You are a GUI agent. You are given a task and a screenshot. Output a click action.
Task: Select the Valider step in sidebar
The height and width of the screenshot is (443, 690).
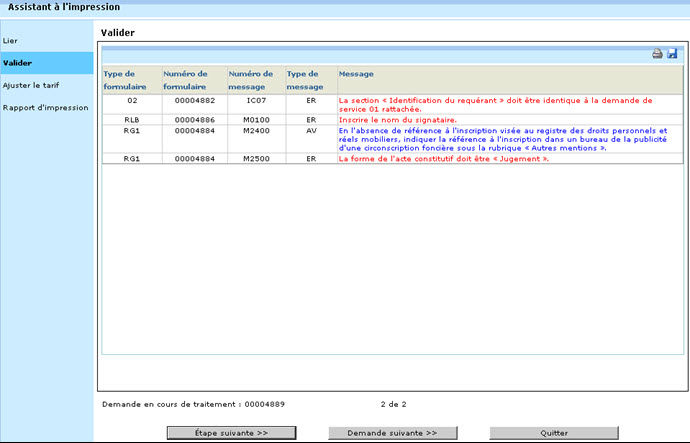[46, 63]
